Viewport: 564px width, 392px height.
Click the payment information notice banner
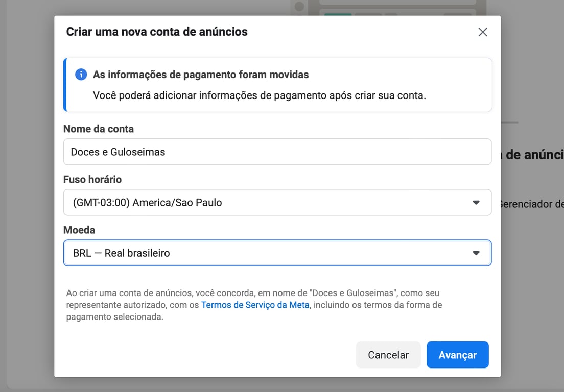point(277,85)
